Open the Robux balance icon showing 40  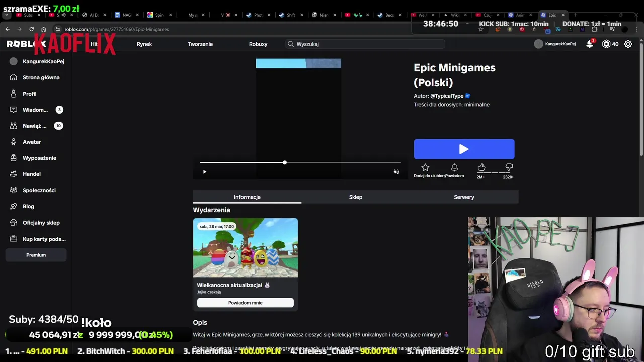pos(606,44)
